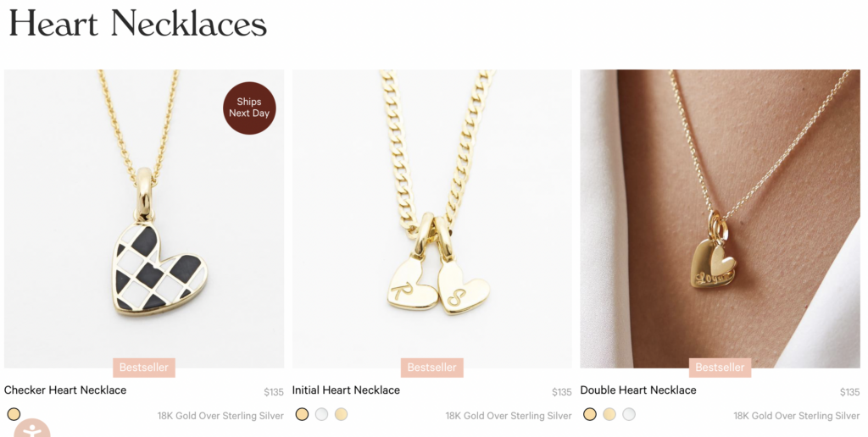The height and width of the screenshot is (437, 868).
Task: Open Double Heart Necklace product link
Action: point(638,390)
